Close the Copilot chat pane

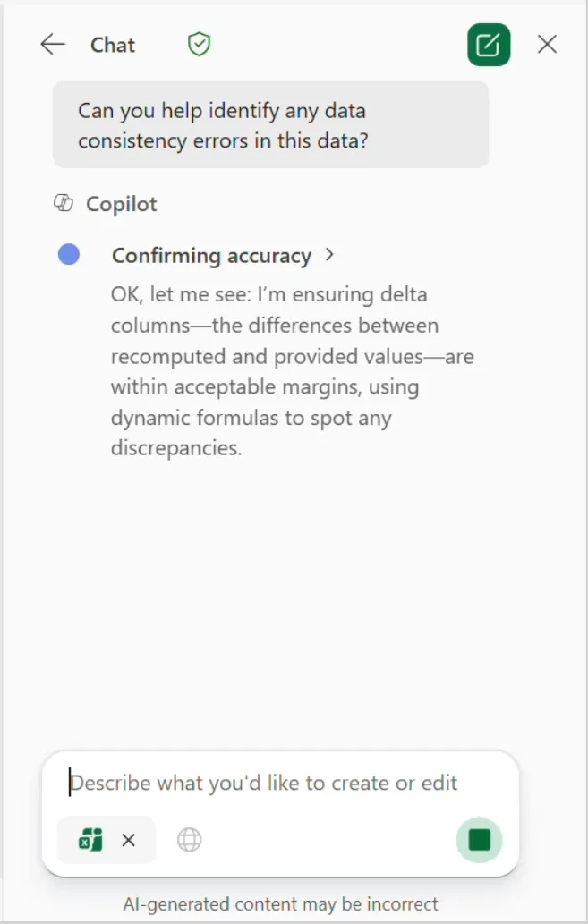point(548,44)
